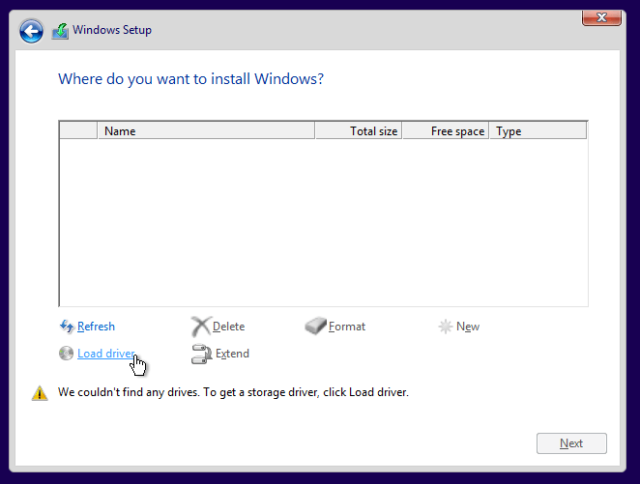Viewport: 640px width, 484px height.
Task: Click the Windows Setup title icon
Action: [60, 31]
